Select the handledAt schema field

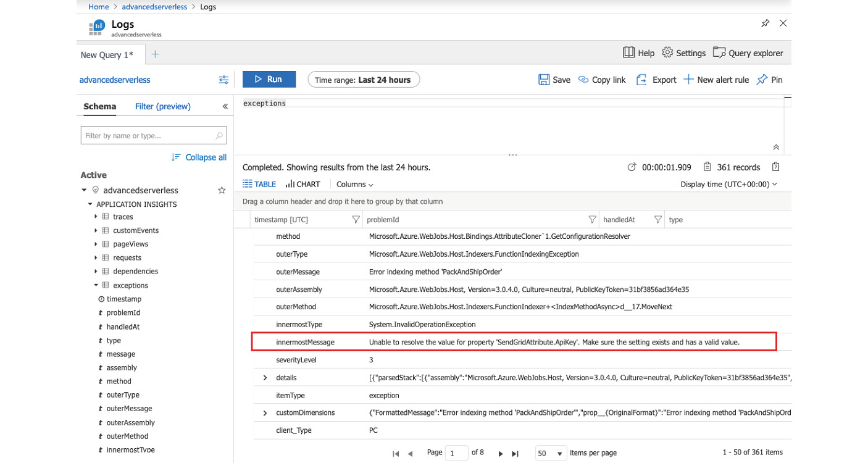[123, 327]
